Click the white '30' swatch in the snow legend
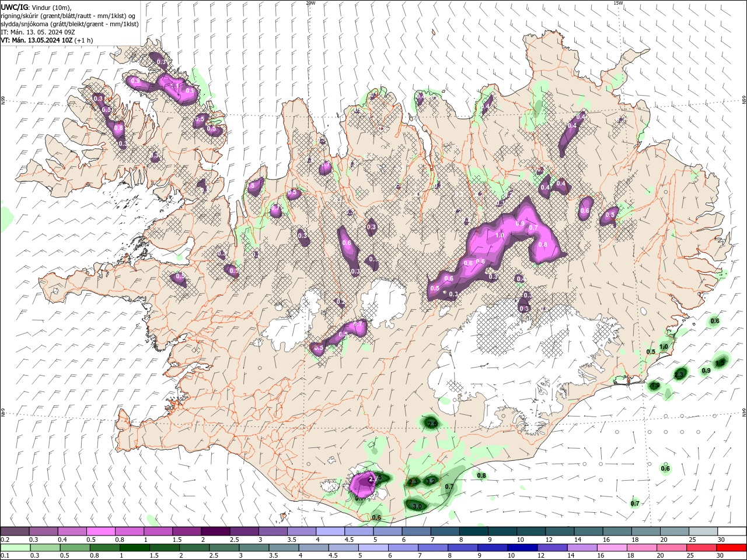Screen dimensions: 747x560 tap(732, 531)
